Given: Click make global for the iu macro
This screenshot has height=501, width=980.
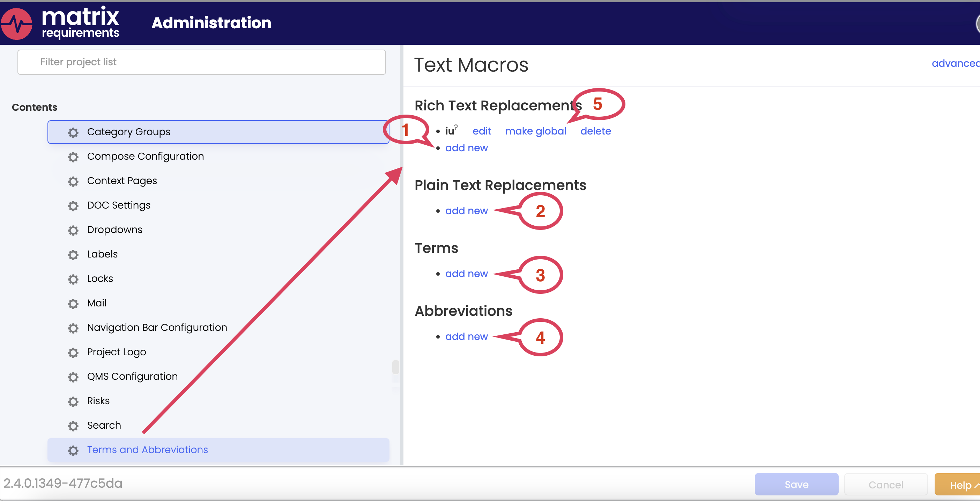Looking at the screenshot, I should click(536, 131).
